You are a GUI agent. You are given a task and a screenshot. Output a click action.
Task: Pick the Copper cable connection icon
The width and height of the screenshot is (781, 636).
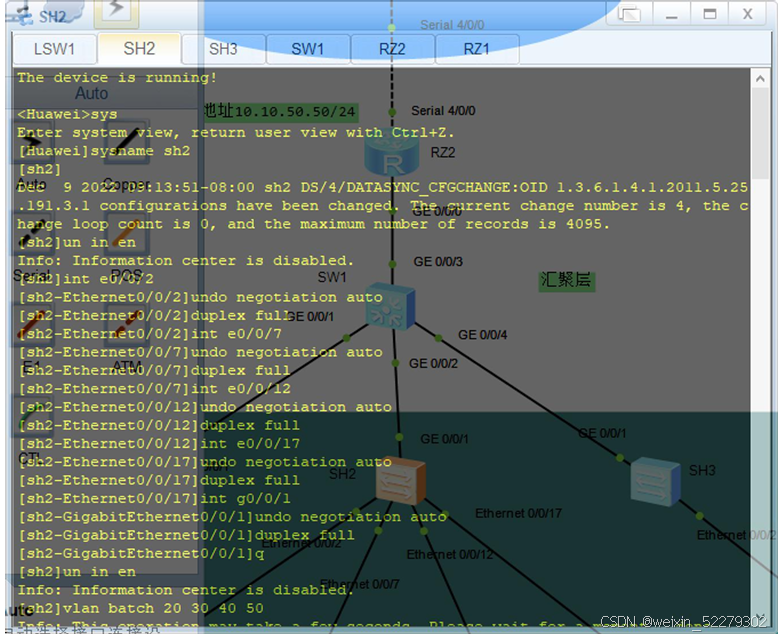pos(127,142)
